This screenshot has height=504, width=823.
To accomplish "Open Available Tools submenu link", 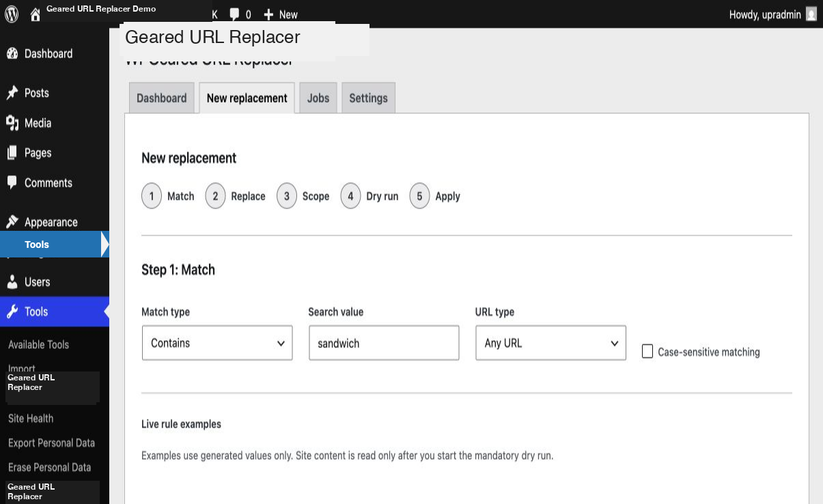I will 38,345.
